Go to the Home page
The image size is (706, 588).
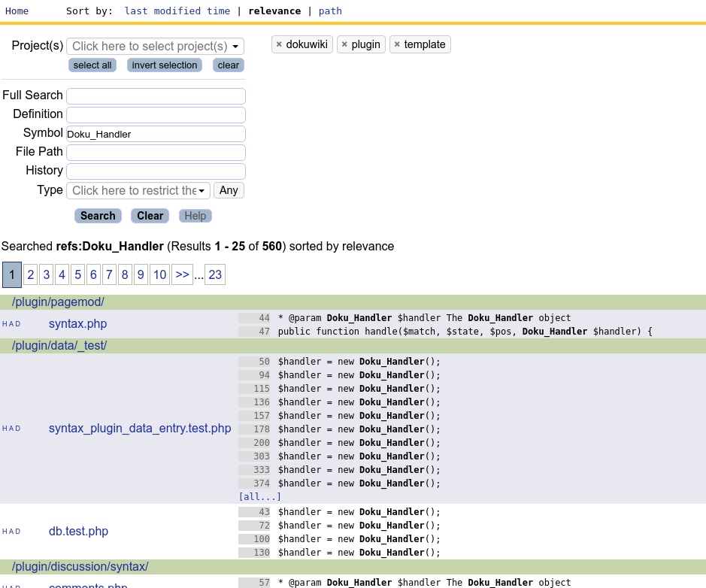pyautogui.click(x=17, y=11)
